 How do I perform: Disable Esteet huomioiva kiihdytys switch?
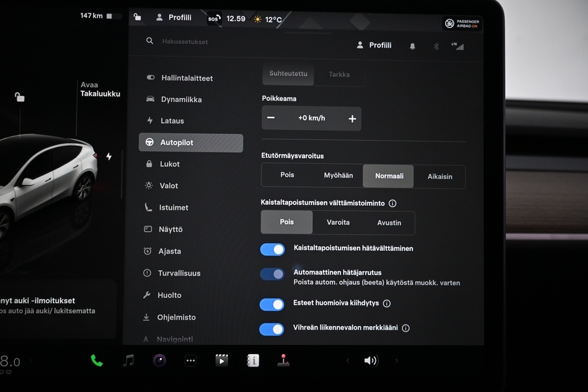(x=272, y=304)
